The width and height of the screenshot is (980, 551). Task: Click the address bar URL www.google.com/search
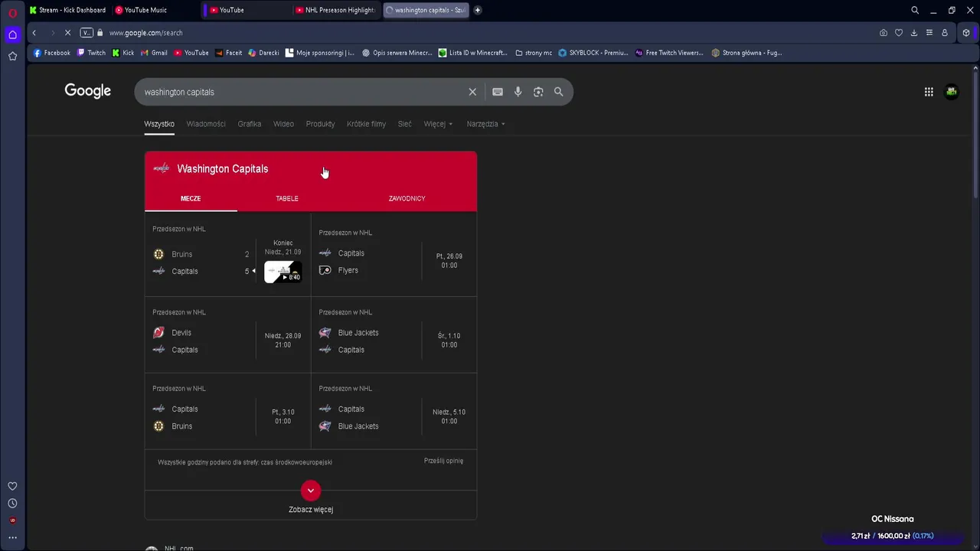pos(145,33)
